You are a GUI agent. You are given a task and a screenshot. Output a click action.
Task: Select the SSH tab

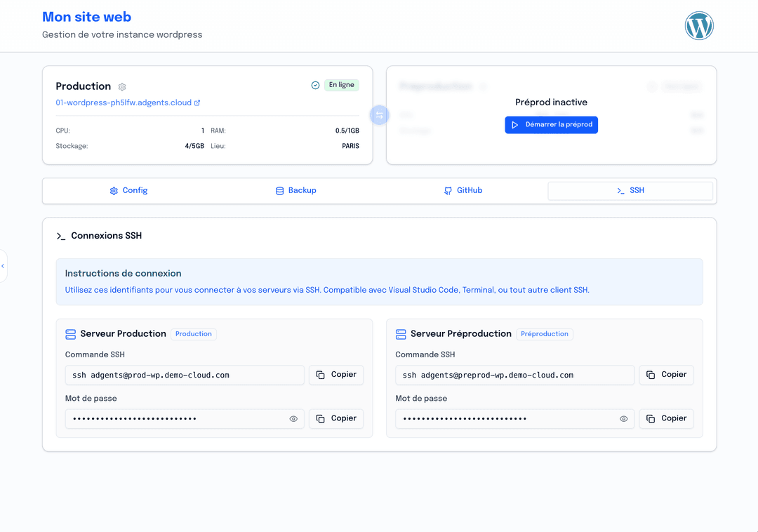tap(630, 191)
